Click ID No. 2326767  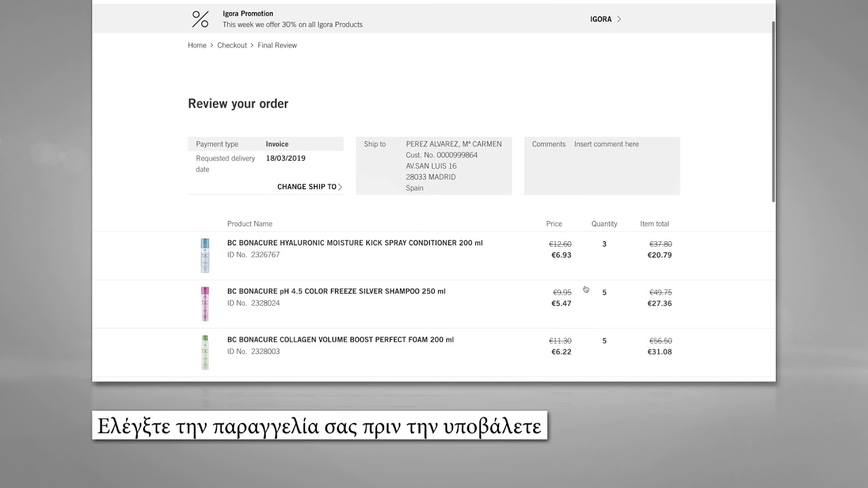point(253,255)
